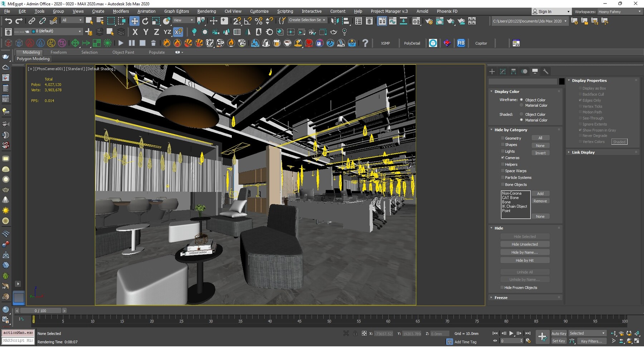This screenshot has width=644, height=349.
Task: Select the Select and Move tool
Action: (135, 21)
